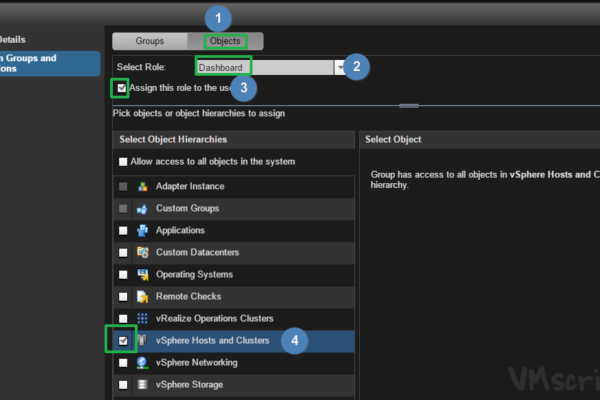Click the vRealize Operations Clusters icon
The height and width of the screenshot is (400, 600).
point(143,319)
